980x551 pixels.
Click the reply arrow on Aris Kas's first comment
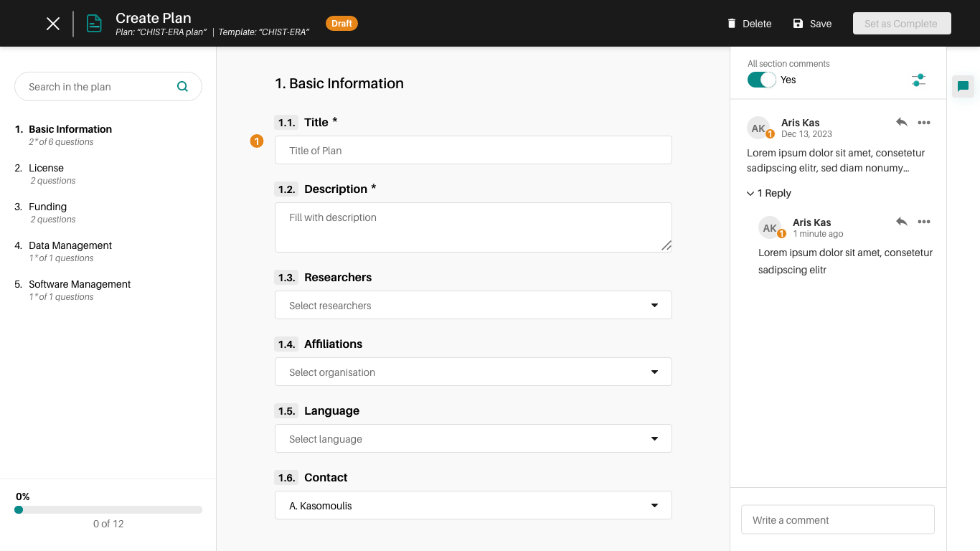pyautogui.click(x=902, y=122)
